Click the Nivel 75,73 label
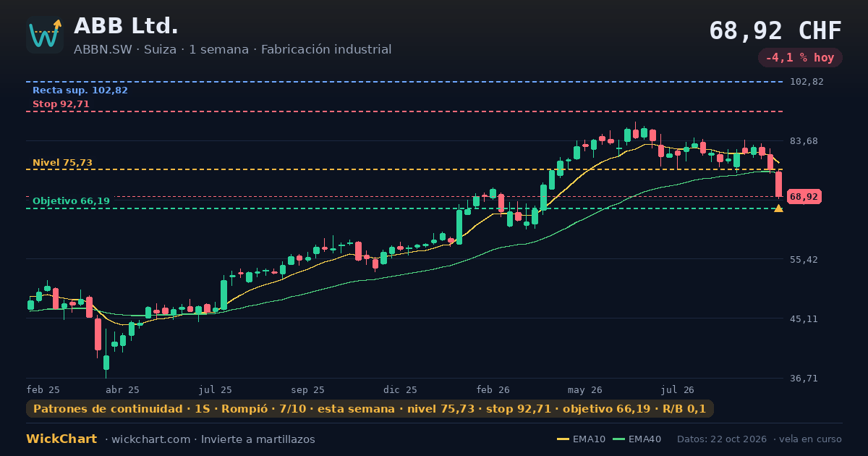868x456 pixels. tap(62, 163)
